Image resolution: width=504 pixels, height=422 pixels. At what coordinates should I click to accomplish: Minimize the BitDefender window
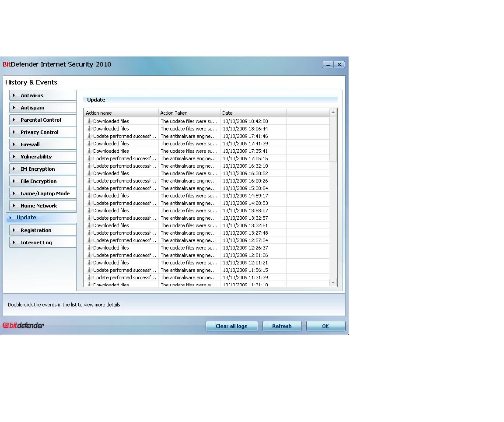[328, 65]
